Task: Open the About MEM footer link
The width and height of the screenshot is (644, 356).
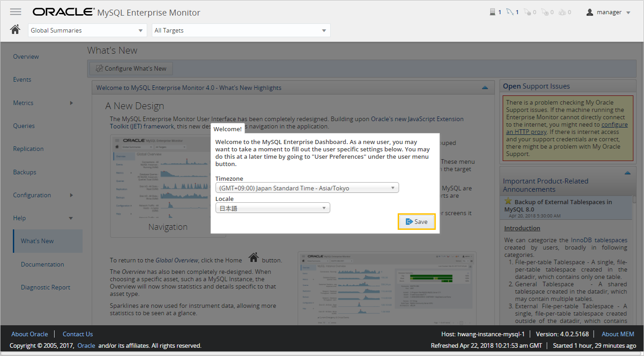Action: 618,334
